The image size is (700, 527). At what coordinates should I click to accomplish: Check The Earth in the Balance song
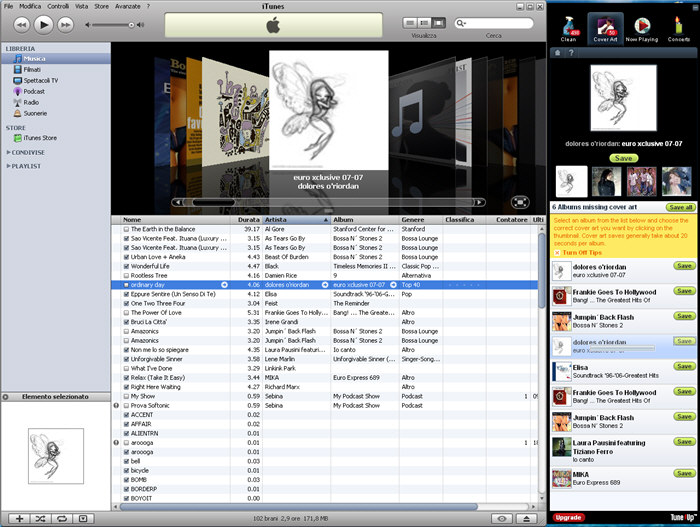point(126,229)
